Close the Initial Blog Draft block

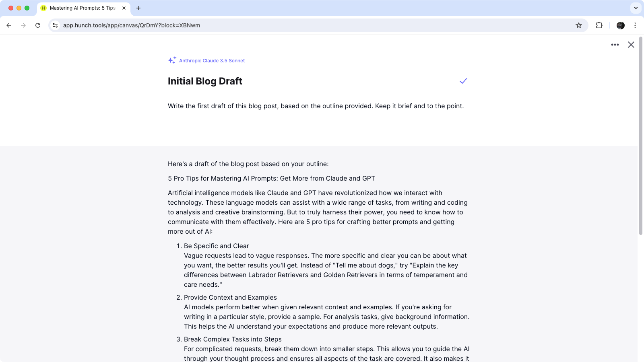click(x=631, y=45)
